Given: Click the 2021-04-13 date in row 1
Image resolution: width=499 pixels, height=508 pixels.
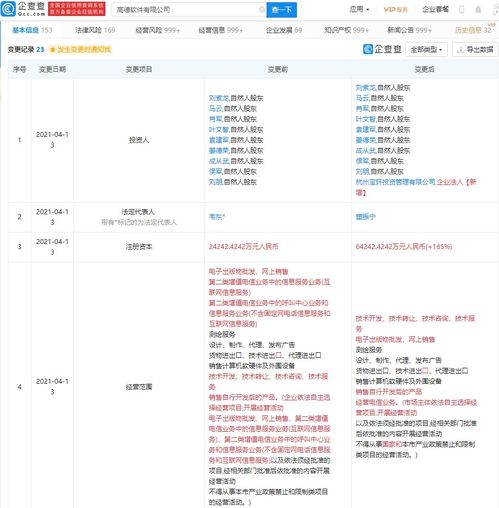Looking at the screenshot, I should [52, 140].
